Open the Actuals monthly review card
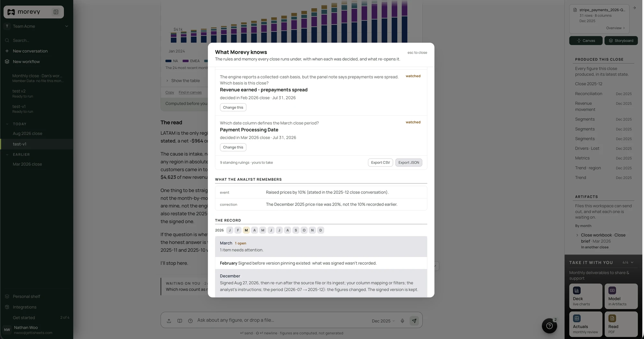The height and width of the screenshot is (339, 644). 586,324
